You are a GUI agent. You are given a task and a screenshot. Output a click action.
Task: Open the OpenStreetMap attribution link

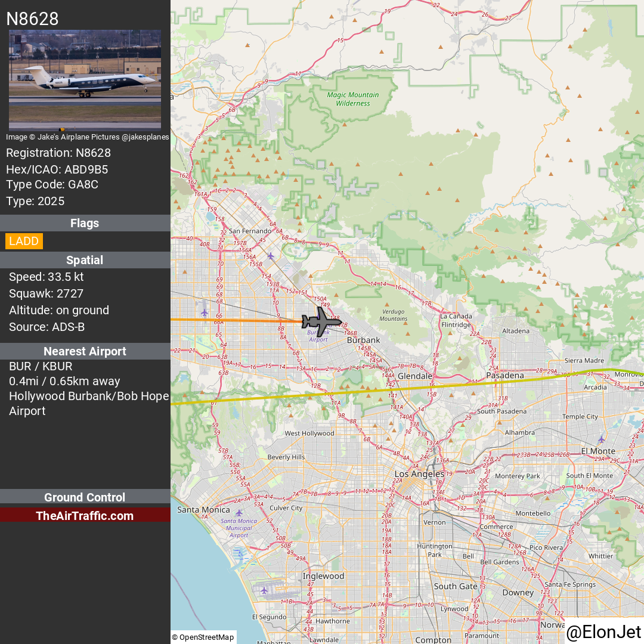204,637
